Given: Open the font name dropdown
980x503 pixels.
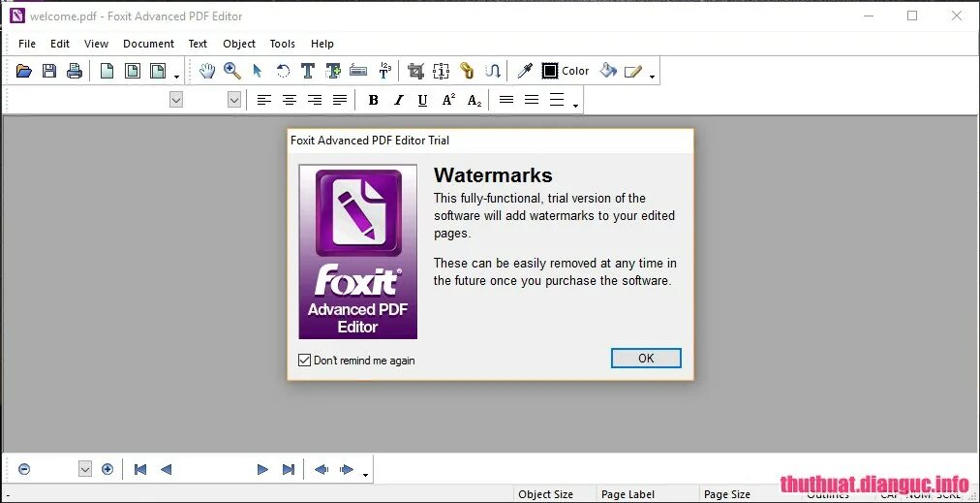Looking at the screenshot, I should [176, 100].
